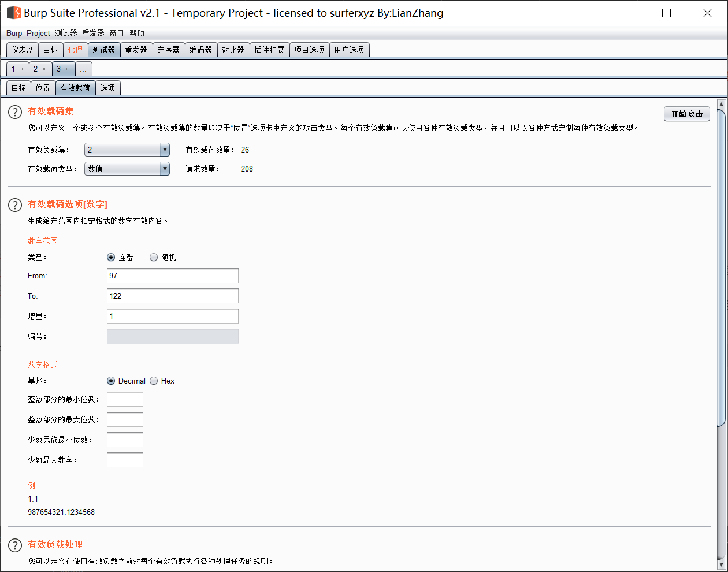Open the 选项 sub-tab
Screen dimensions: 728x572
click(x=107, y=88)
